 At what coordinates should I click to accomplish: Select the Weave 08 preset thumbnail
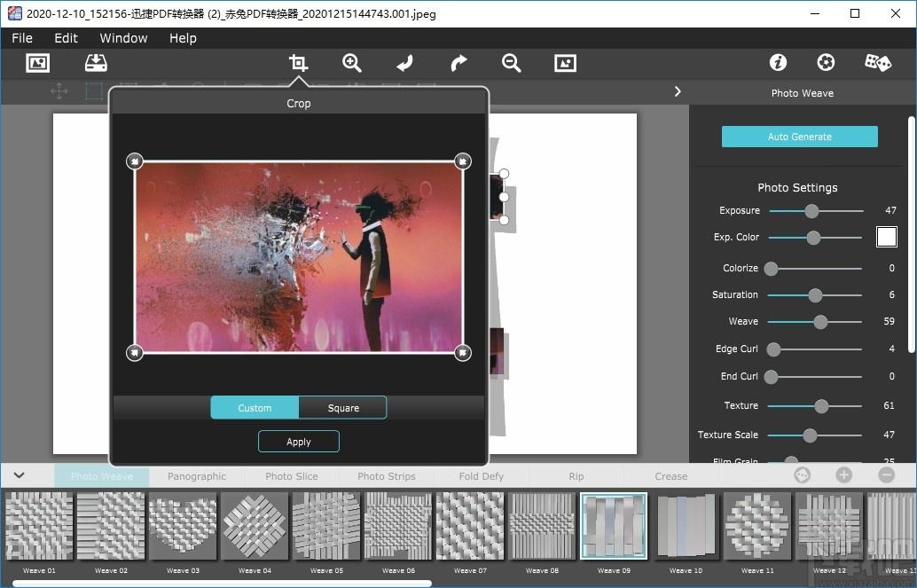point(542,526)
